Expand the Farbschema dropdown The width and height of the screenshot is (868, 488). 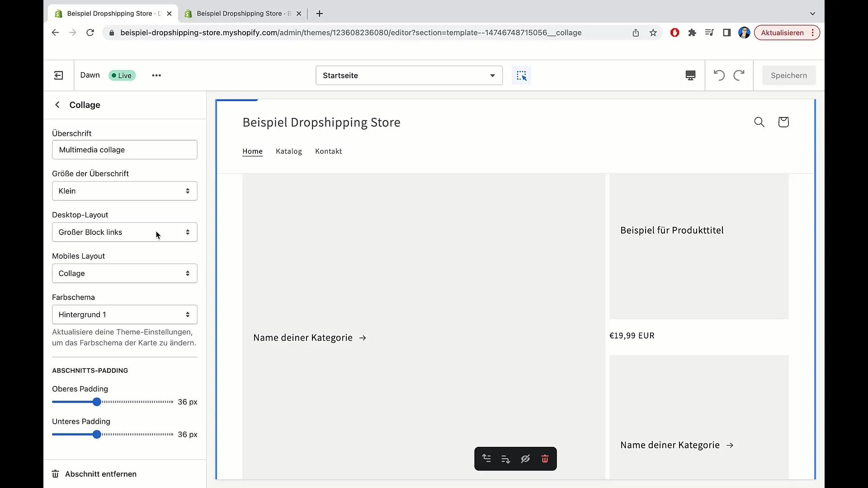click(124, 314)
